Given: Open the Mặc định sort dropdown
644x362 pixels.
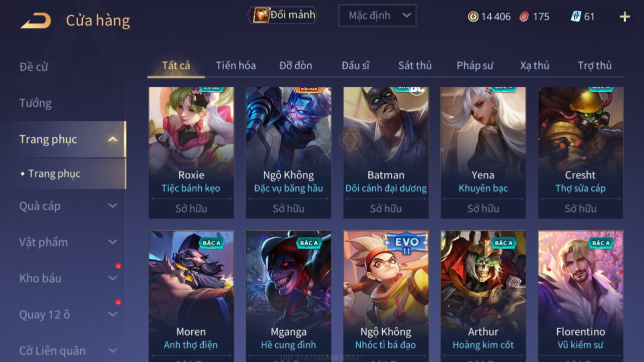Looking at the screenshot, I should click(x=377, y=15).
